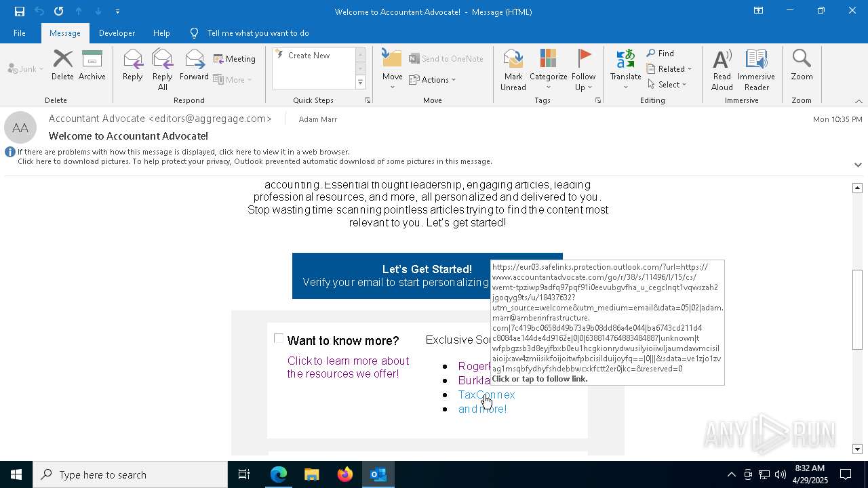Open 'Click to learn more about' link
Image resolution: width=868 pixels, height=488 pixels.
(348, 367)
